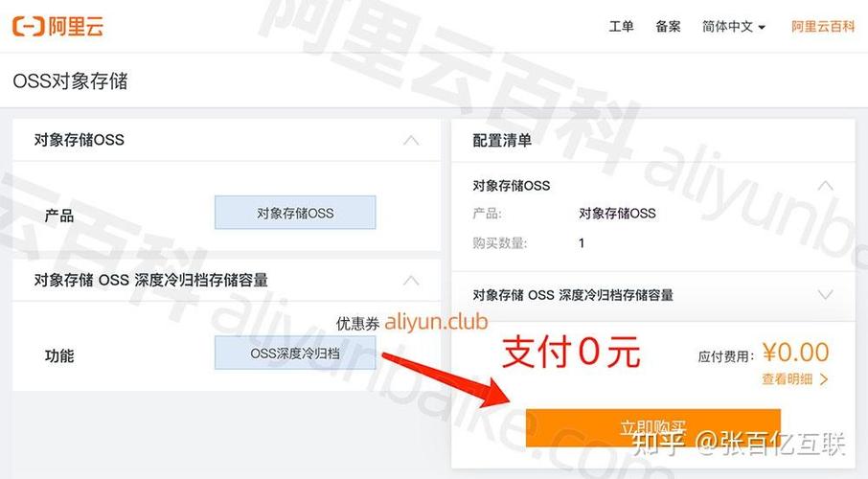Collapse 对象存储OSS in the 配置清单 panel
Screen dimensions: 868x479
(826, 185)
